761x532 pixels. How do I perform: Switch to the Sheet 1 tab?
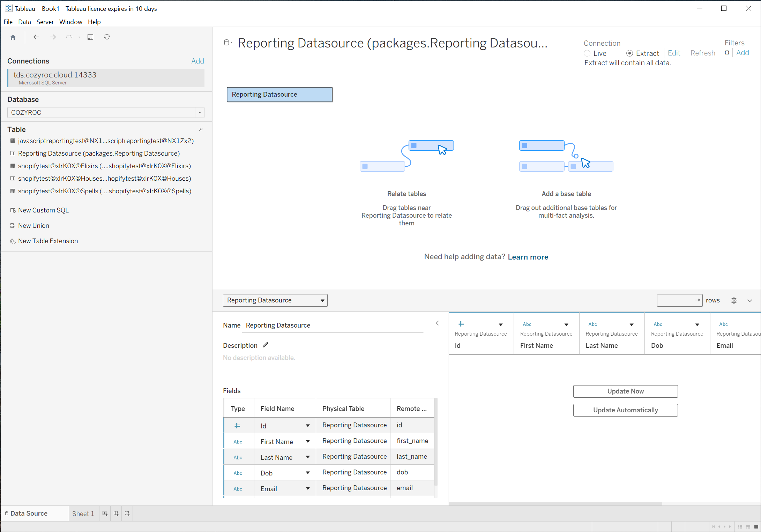pyautogui.click(x=83, y=514)
